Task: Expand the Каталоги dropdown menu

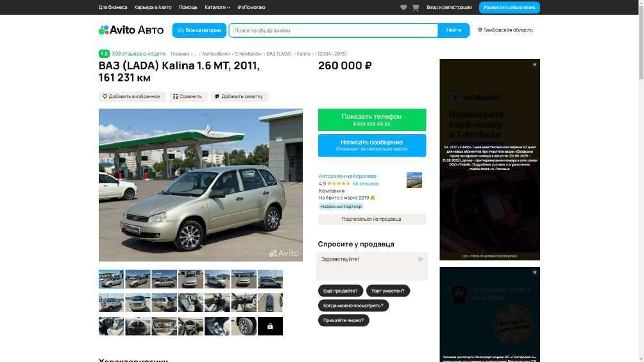Action: tap(217, 8)
